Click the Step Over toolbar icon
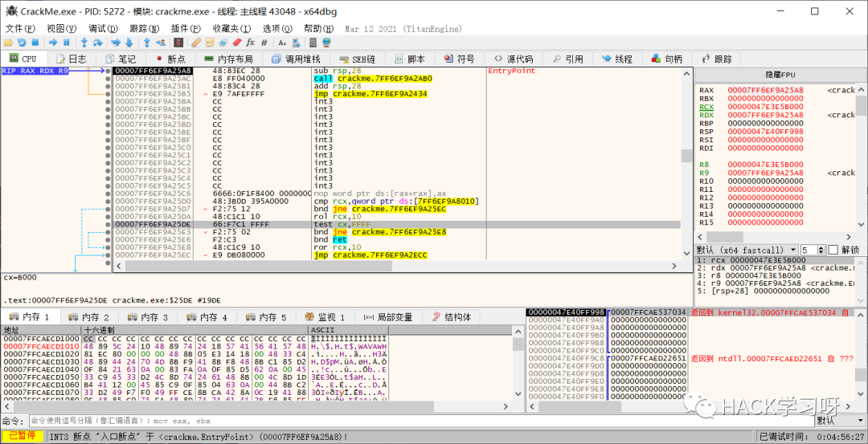 tap(96, 43)
